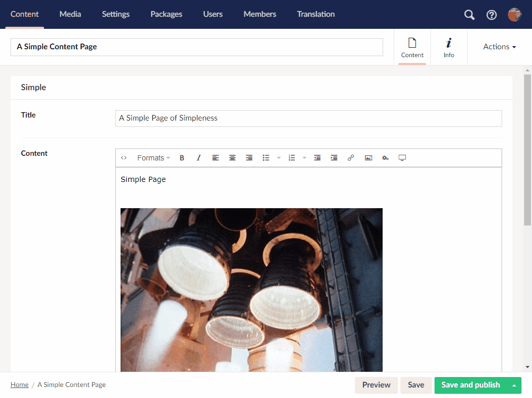
Task: Switch to the Content tab with document icon
Action: 412,47
